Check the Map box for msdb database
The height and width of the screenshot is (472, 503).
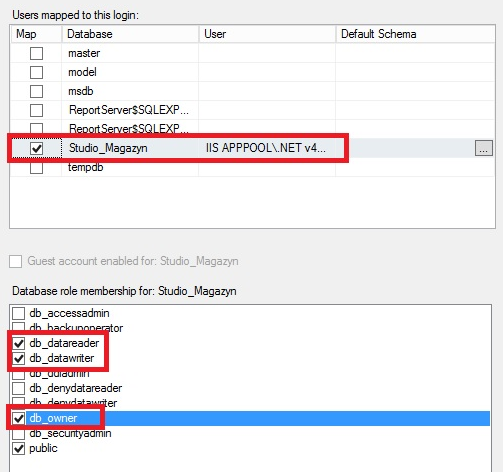(x=36, y=91)
